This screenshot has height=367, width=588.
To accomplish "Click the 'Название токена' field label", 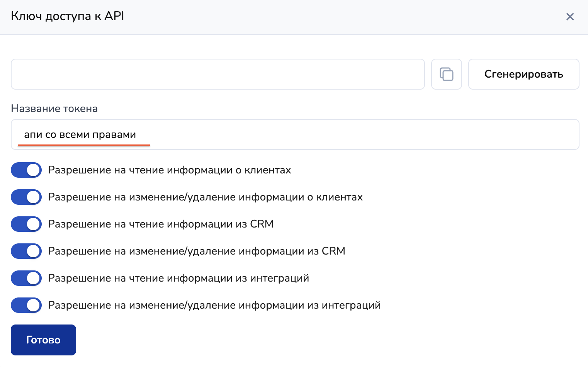I will pyautogui.click(x=54, y=109).
